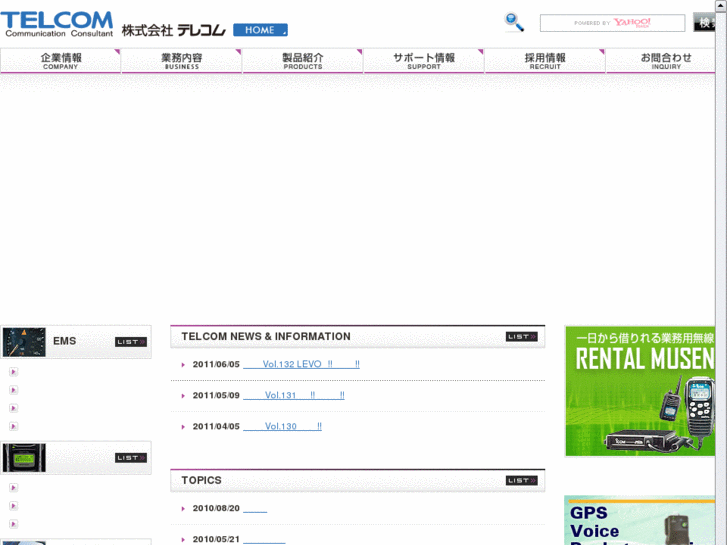Focus the Yahoo powered search field
The image size is (727, 545).
point(612,23)
